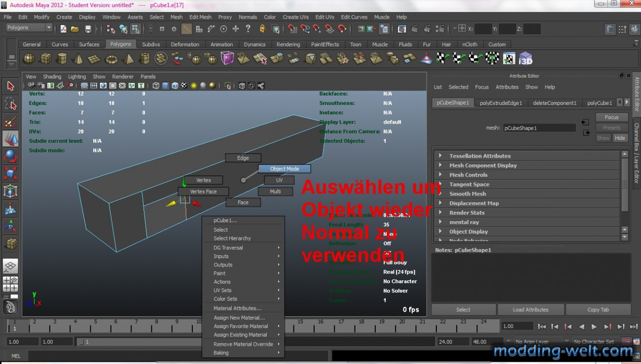Image resolution: width=641 pixels, height=364 pixels.
Task: Expand the mental ray section
Action: click(x=526, y=222)
